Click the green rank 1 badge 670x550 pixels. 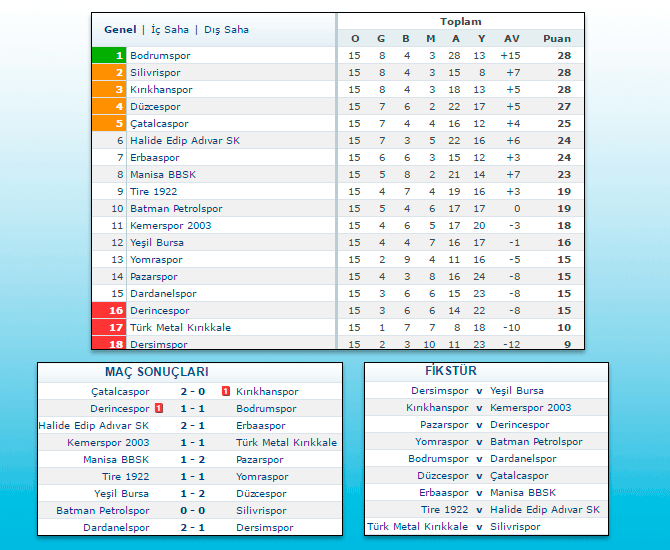(108, 56)
